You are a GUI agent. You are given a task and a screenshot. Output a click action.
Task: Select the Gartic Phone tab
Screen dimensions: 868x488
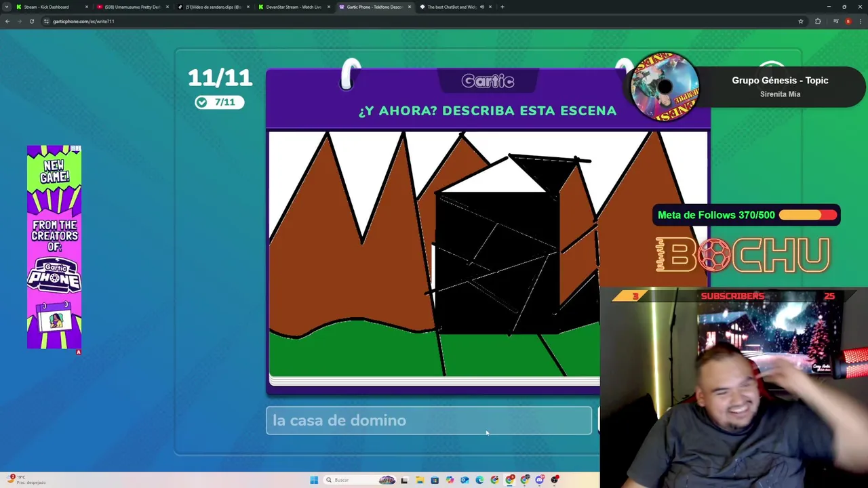(374, 7)
